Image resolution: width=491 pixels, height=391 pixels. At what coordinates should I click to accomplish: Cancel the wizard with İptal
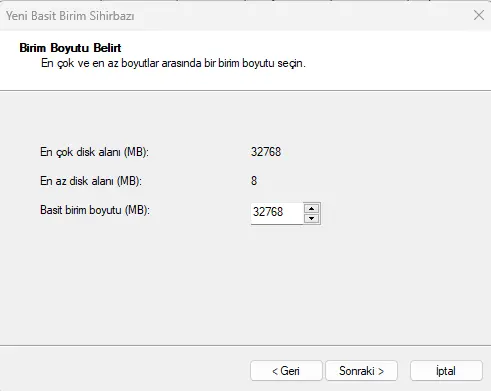446,371
